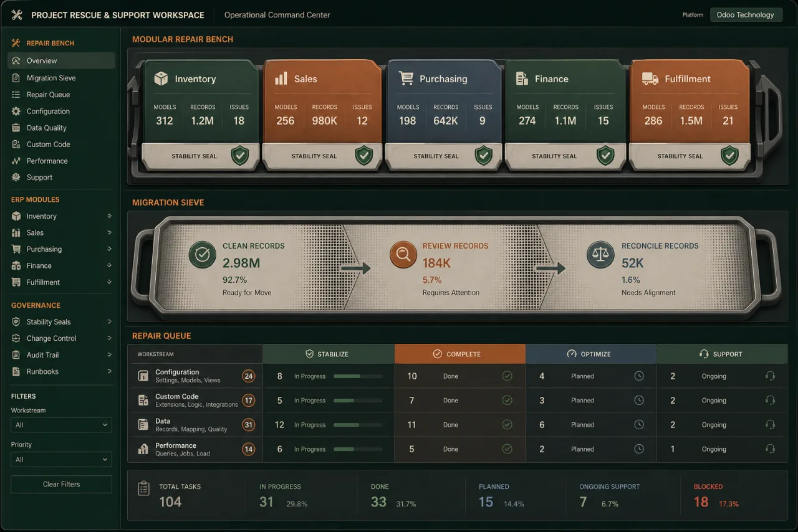
Task: Click Done check circle in Configuration row
Action: coord(507,376)
